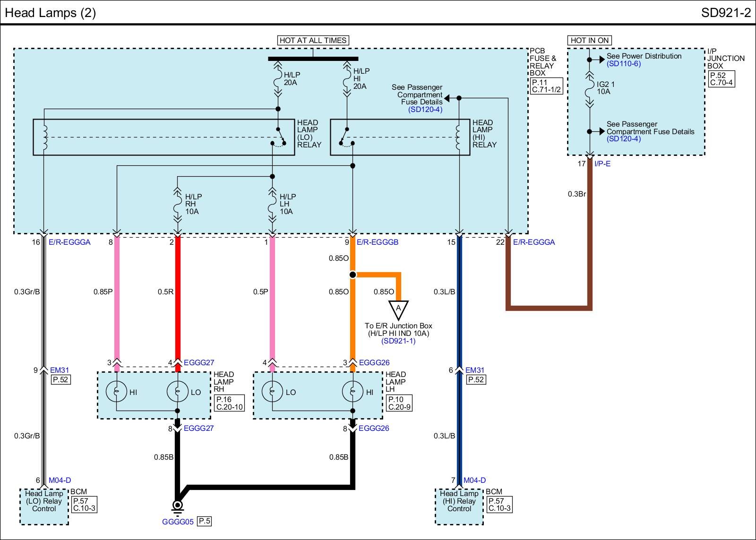Click the Head Lamp (LO) Relay Control box

[x=44, y=506]
